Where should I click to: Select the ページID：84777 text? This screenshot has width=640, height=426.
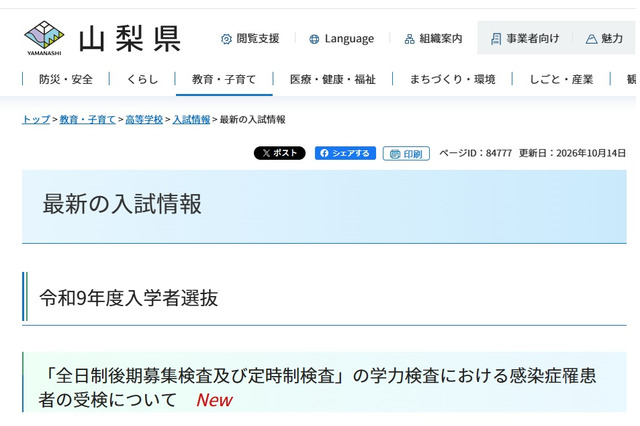click(476, 153)
